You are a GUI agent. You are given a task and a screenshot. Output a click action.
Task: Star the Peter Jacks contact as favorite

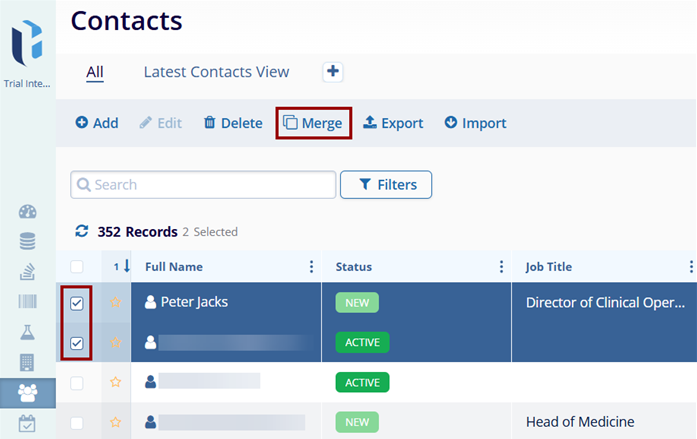point(115,302)
